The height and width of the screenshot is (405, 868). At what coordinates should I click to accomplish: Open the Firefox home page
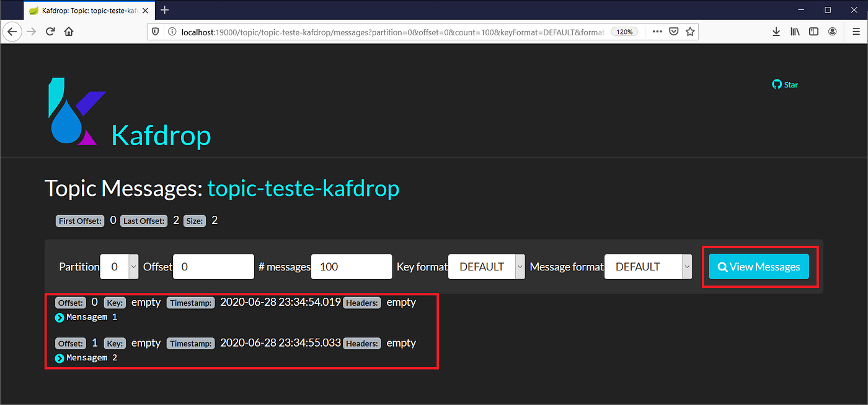[x=68, y=31]
